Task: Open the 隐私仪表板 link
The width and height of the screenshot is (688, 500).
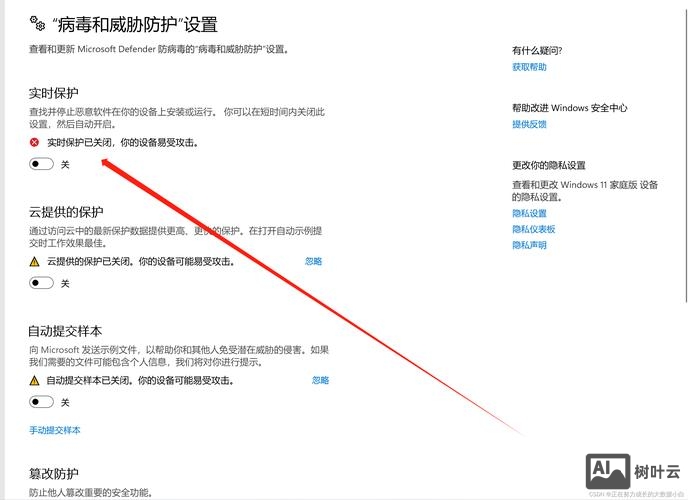Action: (x=534, y=229)
